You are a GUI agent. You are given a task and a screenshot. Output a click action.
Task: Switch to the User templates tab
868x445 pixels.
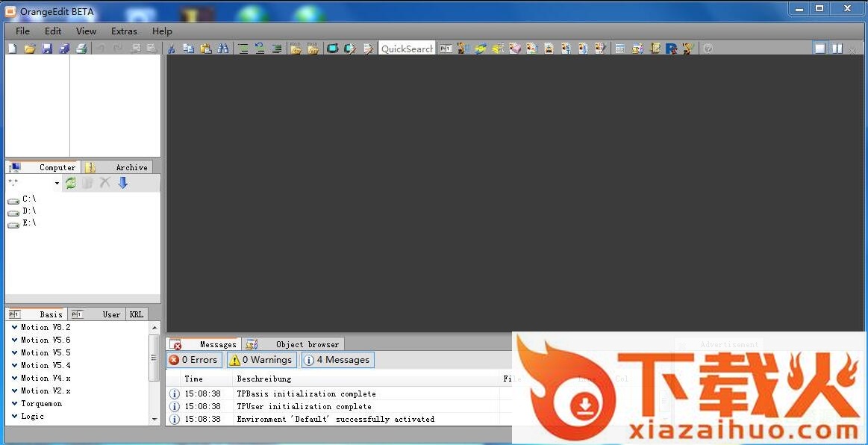click(x=98, y=314)
